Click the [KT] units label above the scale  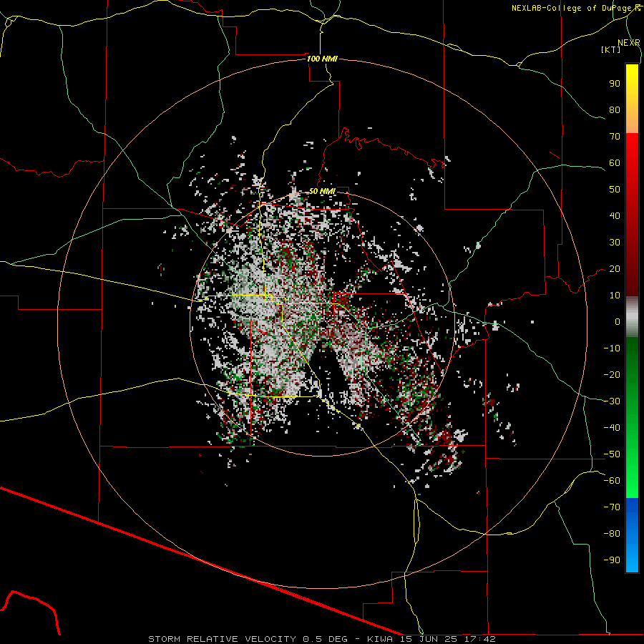click(611, 49)
